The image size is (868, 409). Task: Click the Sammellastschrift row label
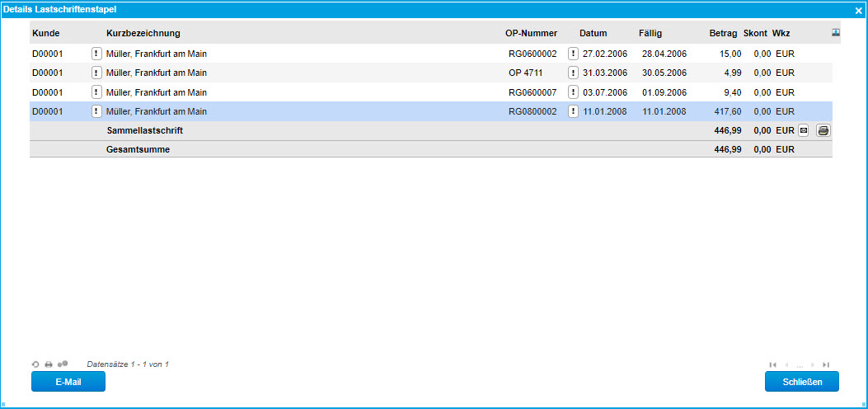click(144, 130)
